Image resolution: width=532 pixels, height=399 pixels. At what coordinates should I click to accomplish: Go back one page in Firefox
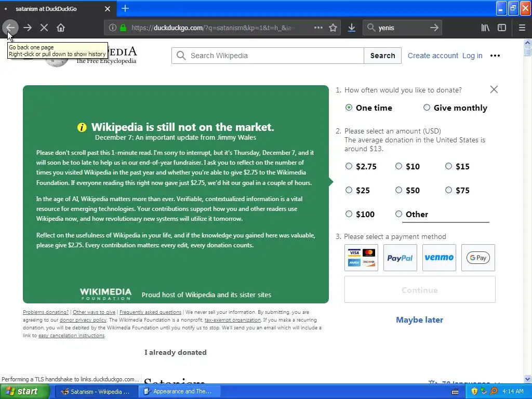pos(10,28)
